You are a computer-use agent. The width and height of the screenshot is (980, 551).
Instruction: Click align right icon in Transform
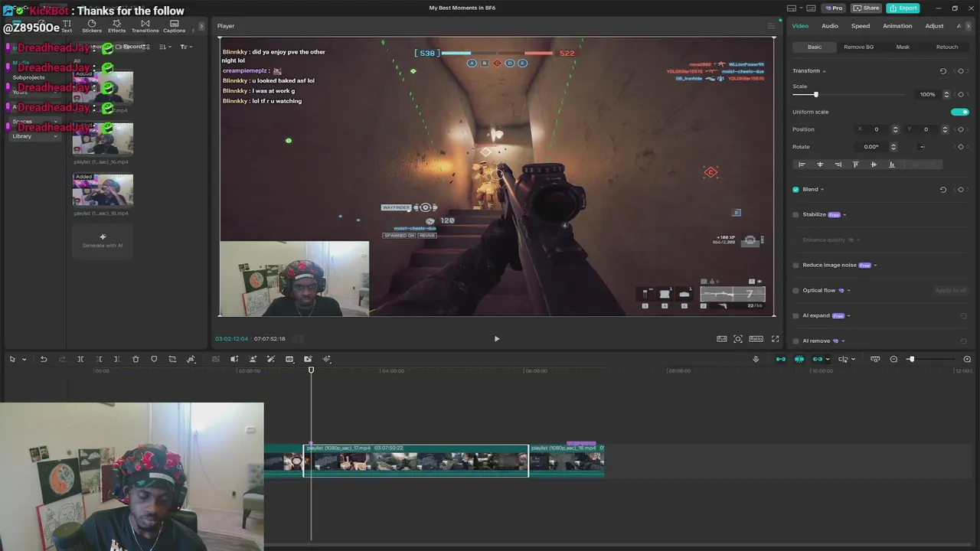[838, 165]
